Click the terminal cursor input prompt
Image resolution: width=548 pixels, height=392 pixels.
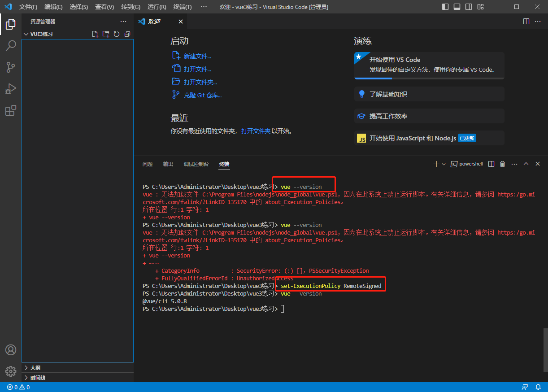coord(282,309)
